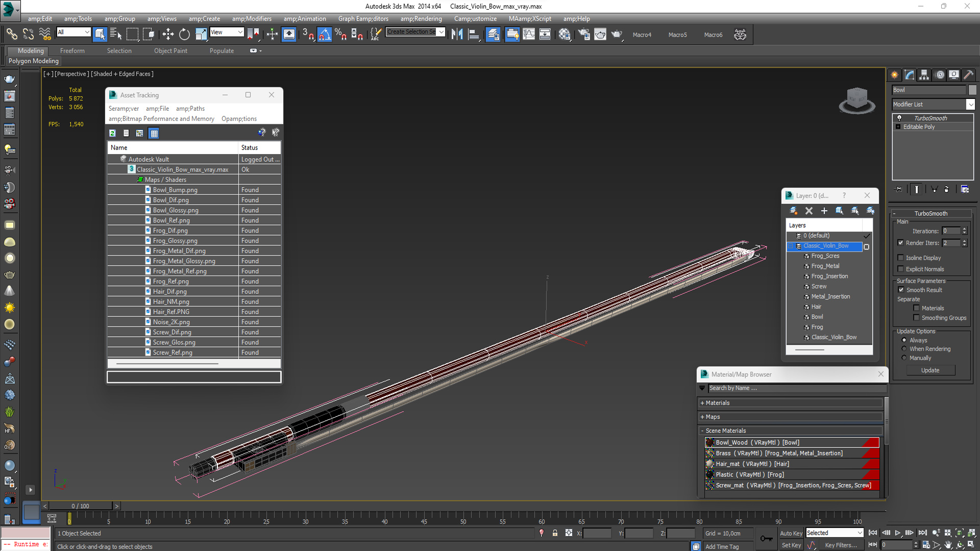
Task: Click the time slider 0 / 100
Action: [x=80, y=506]
